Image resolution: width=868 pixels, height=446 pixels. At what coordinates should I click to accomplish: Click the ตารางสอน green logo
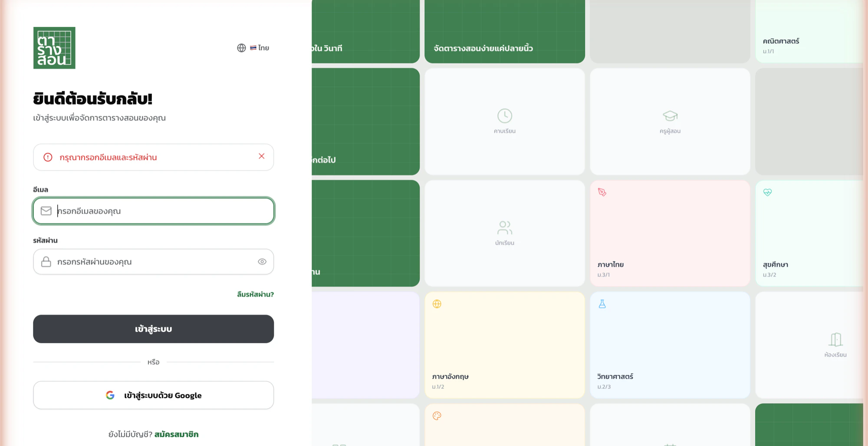click(x=54, y=48)
